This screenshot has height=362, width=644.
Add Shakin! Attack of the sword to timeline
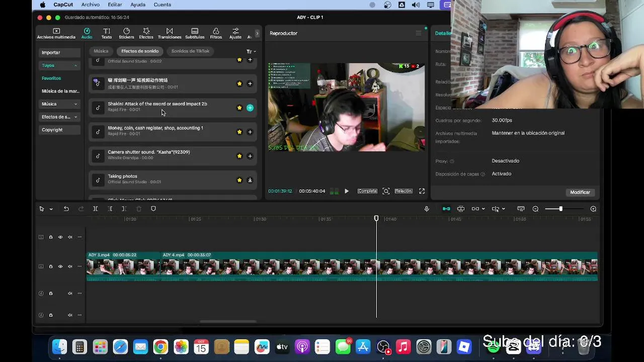click(x=250, y=108)
